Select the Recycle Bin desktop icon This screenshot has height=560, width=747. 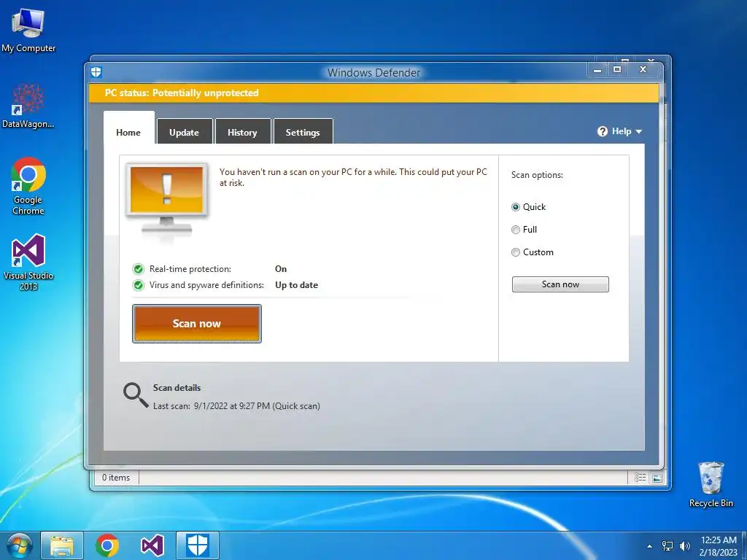pos(711,484)
